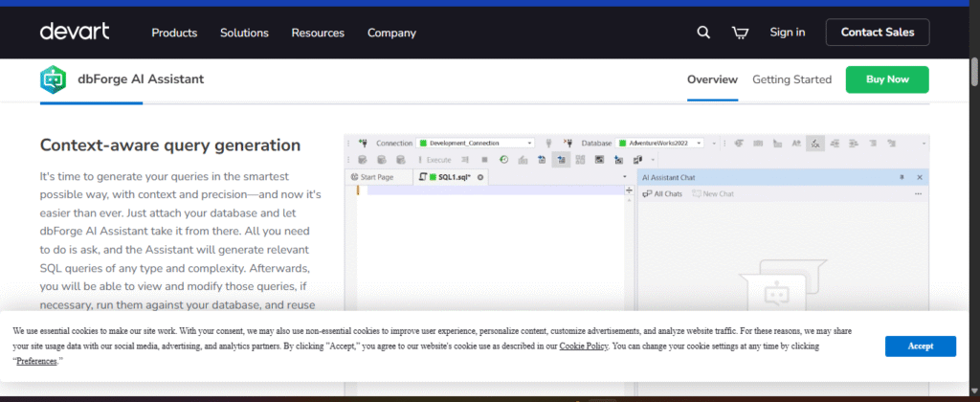The height and width of the screenshot is (402, 980).
Task: Click the highlighted SQL icon in the dbForge toolbar
Action: [815, 144]
